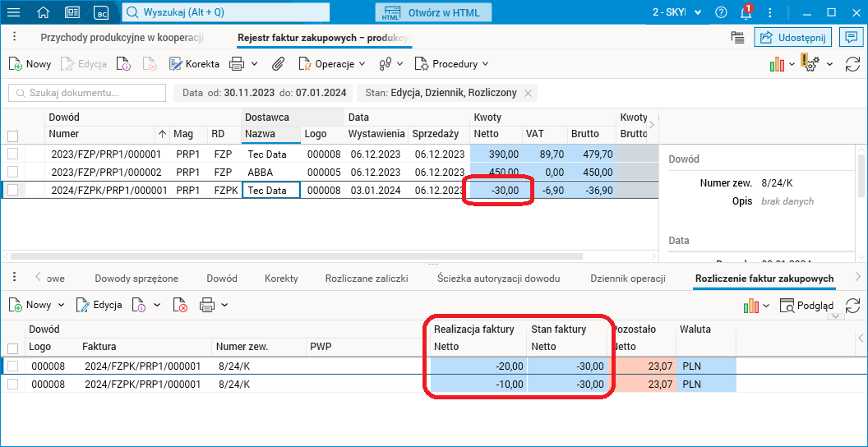
Task: Remove the Stan filter with its X
Action: coord(528,94)
